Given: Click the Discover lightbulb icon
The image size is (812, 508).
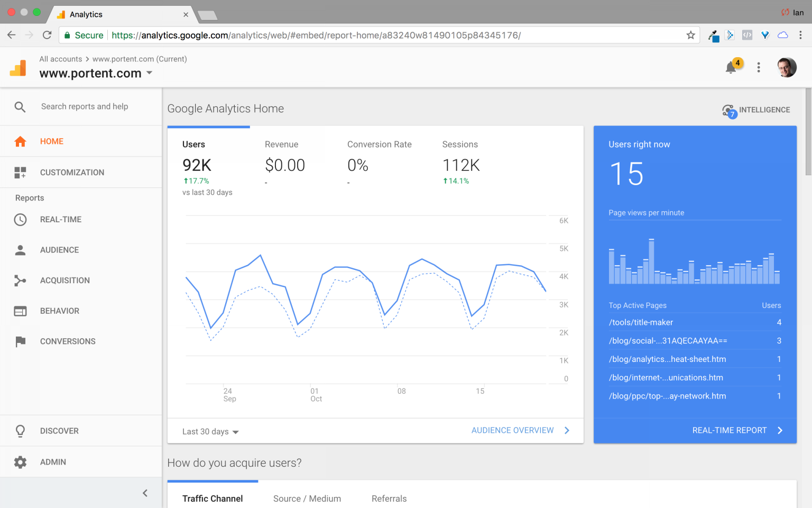Looking at the screenshot, I should 20,431.
